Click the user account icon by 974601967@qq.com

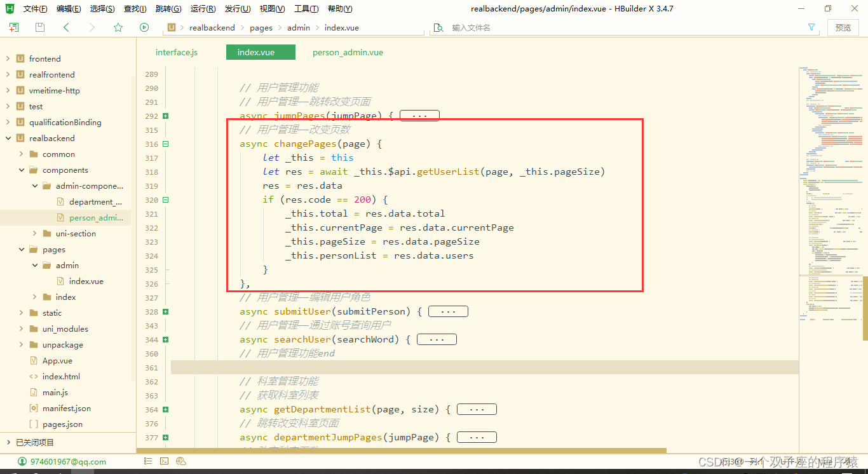pos(22,461)
